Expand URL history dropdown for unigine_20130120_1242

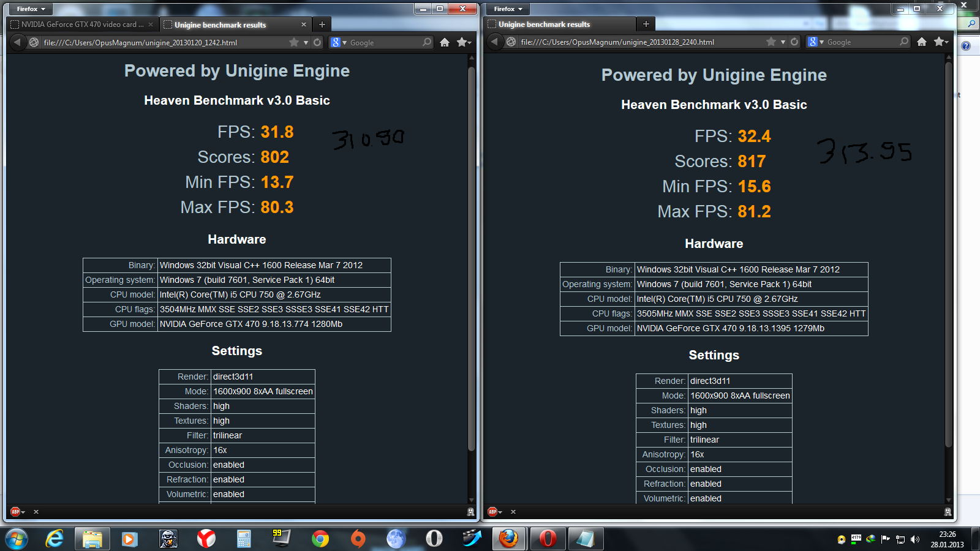[x=306, y=42]
